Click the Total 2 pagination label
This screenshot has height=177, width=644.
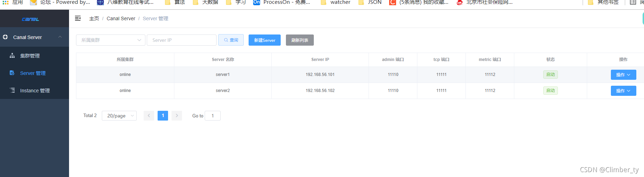(90, 115)
